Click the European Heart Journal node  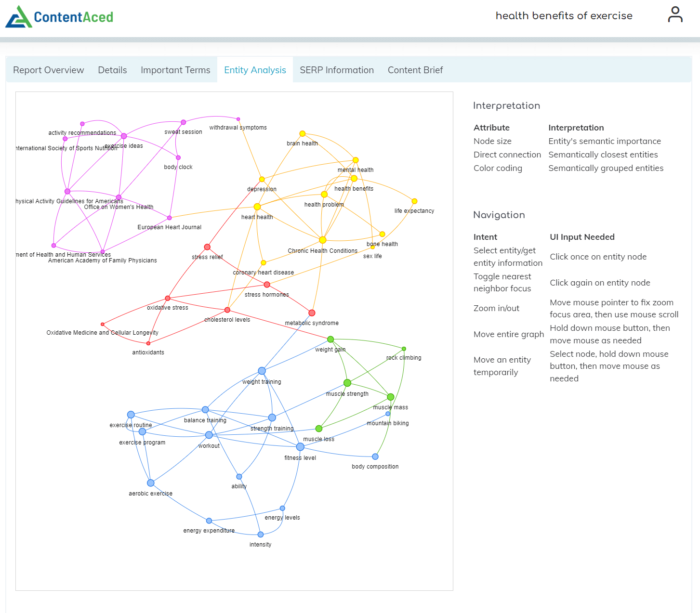tap(169, 218)
